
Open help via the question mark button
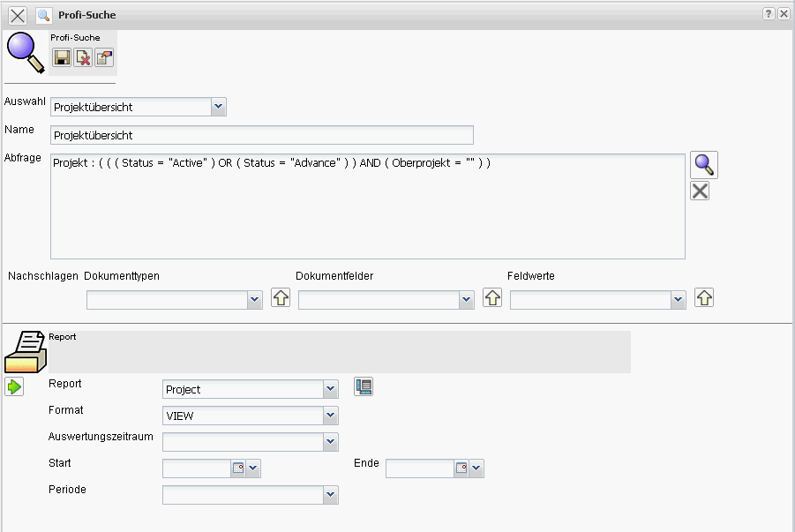(769, 14)
